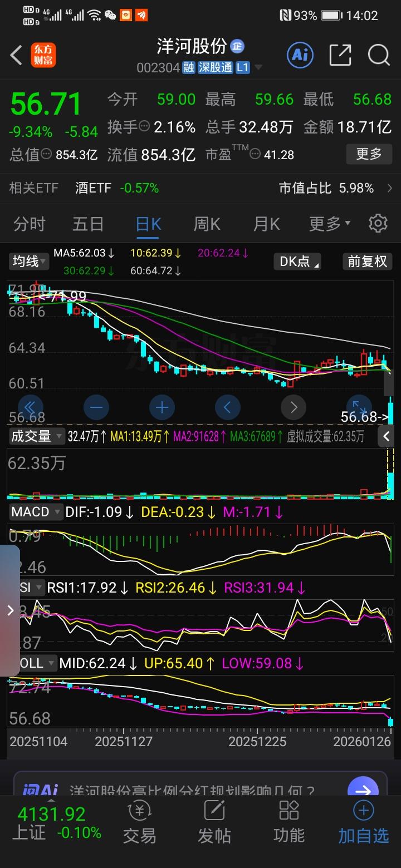
Task: Tap the 60:64.72 moving average value
Action: [156, 271]
